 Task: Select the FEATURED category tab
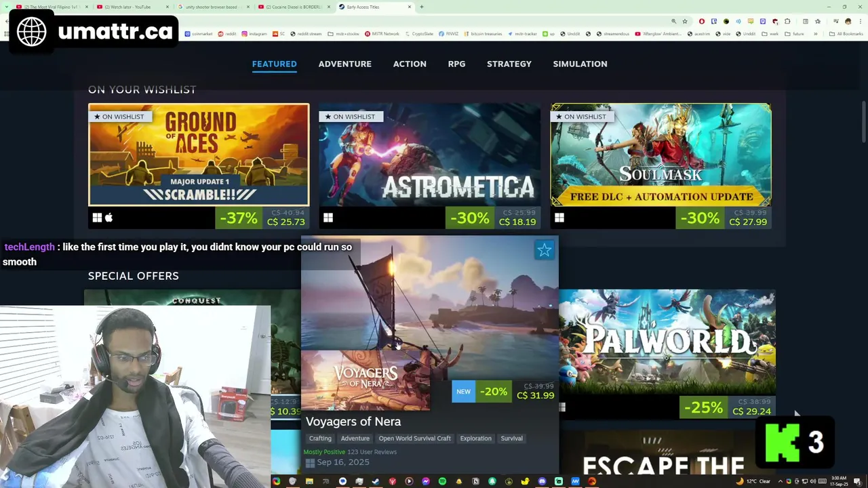274,64
